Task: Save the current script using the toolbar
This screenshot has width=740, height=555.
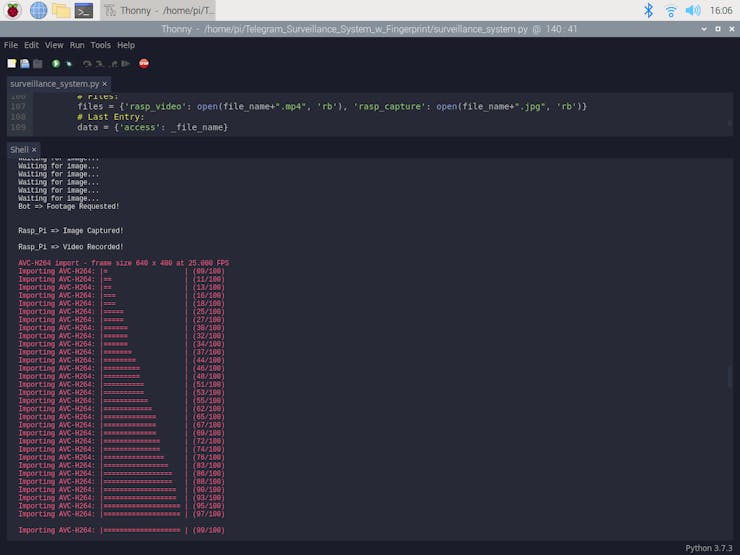Action: coord(38,63)
